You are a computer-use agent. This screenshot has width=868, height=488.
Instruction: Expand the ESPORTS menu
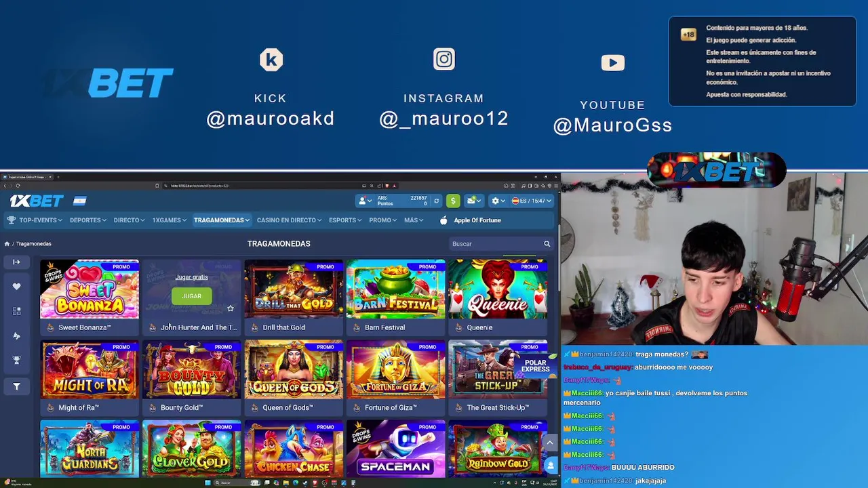[345, 220]
